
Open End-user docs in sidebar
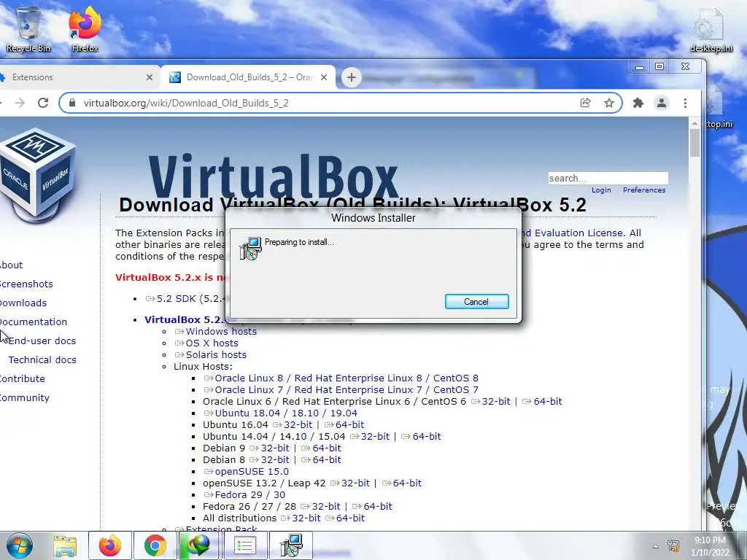[x=42, y=341]
